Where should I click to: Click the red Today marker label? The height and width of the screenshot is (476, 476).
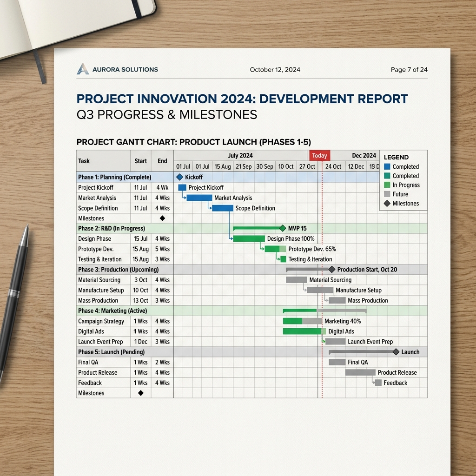[320, 155]
